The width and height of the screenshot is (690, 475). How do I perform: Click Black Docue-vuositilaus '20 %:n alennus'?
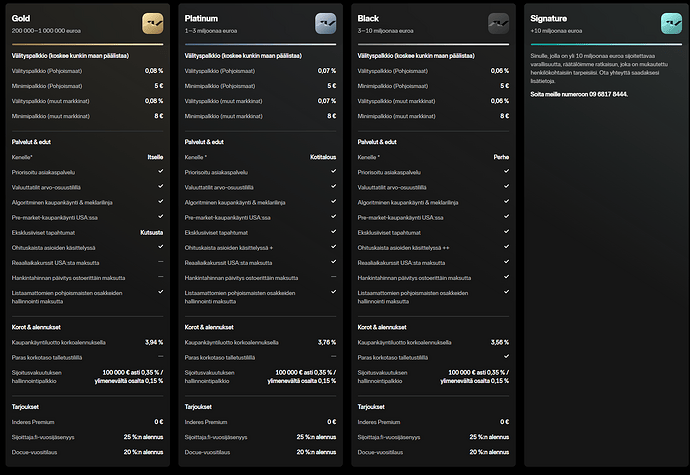(489, 452)
